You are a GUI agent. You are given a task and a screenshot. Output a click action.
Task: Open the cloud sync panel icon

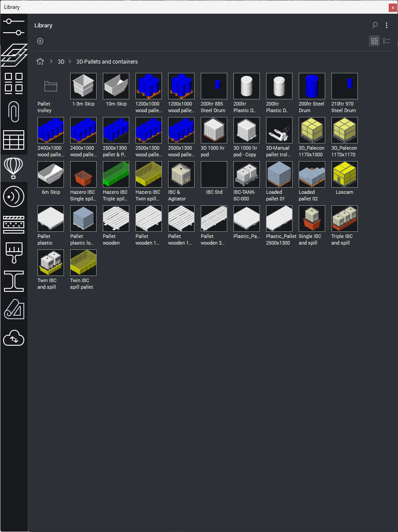(13, 339)
